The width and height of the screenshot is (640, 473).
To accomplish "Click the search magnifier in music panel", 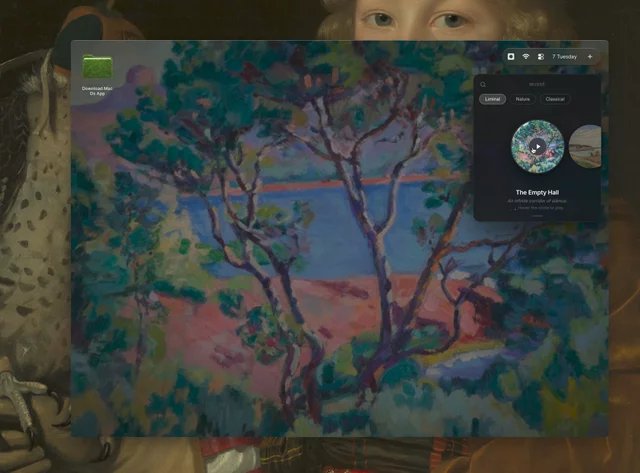I will pos(483,84).
